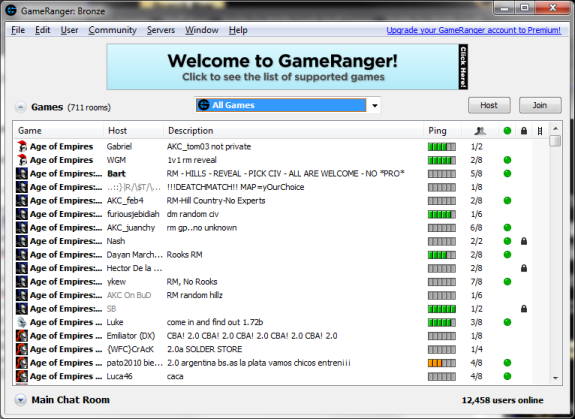Screen dimensions: 575x419
Task: Collapse the Games section with round arrow
Action: (x=21, y=107)
